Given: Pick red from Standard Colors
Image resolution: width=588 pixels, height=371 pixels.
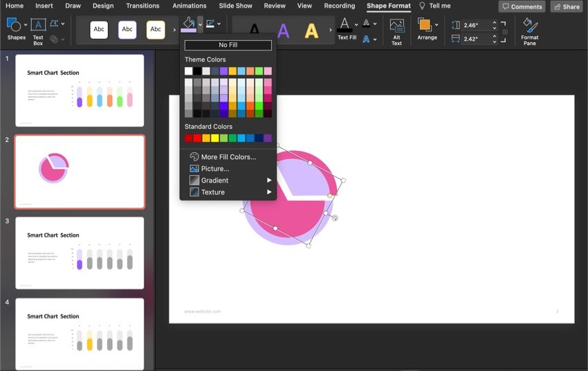Looking at the screenshot, I should pos(197,138).
